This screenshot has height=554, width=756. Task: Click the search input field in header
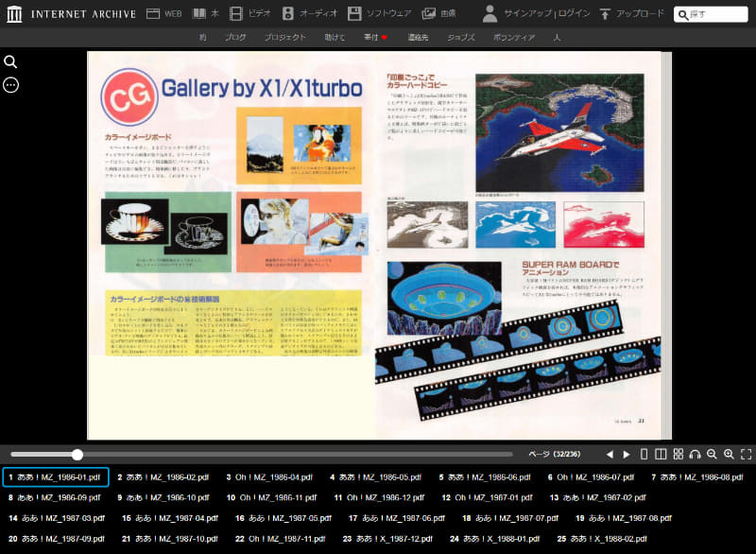click(711, 14)
